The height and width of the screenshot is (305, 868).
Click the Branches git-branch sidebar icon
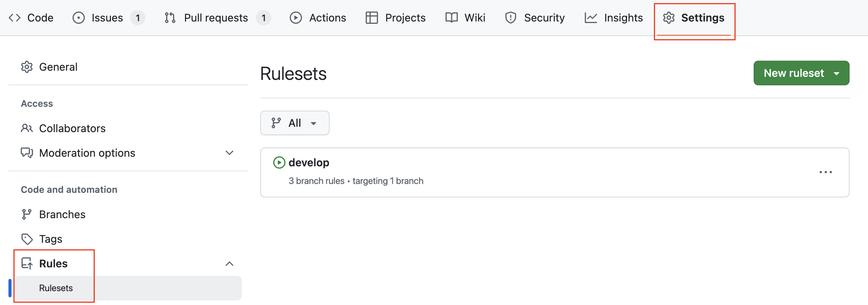27,214
